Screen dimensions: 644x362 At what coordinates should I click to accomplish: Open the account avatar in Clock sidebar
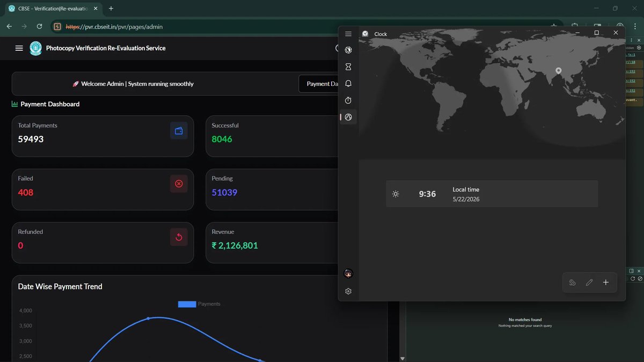click(x=348, y=274)
